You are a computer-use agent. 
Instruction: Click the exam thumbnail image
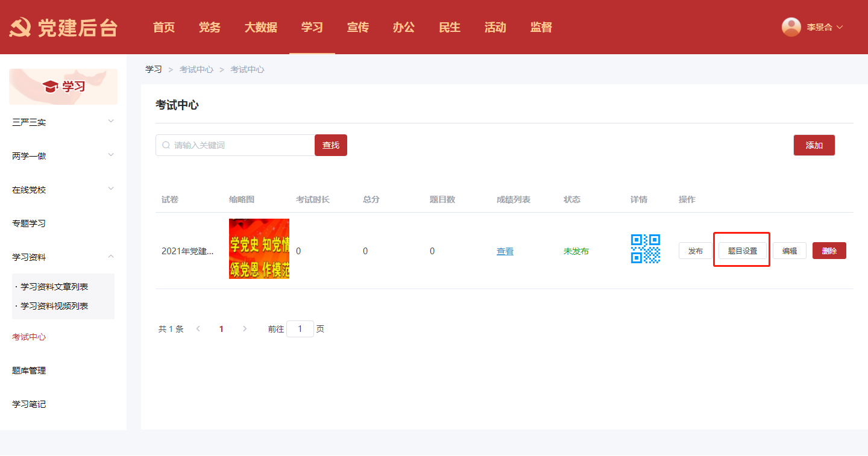(x=259, y=249)
